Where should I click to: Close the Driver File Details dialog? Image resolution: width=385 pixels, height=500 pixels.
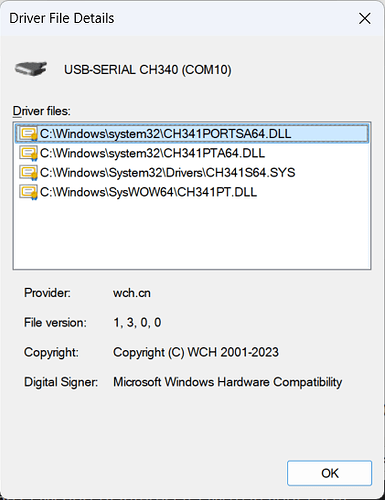tap(365, 19)
